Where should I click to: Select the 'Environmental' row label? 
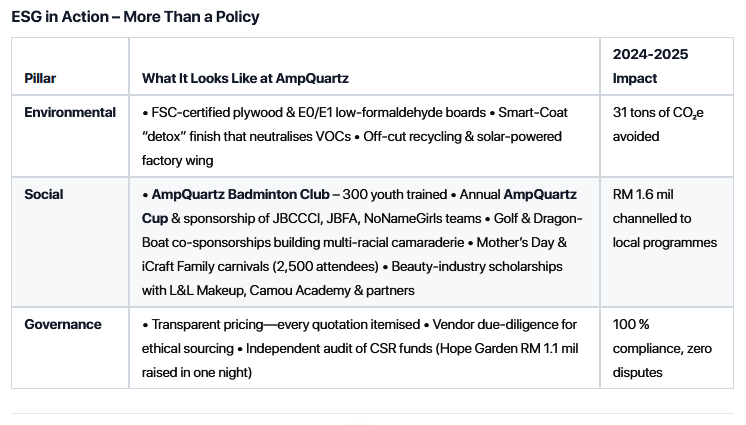click(70, 112)
